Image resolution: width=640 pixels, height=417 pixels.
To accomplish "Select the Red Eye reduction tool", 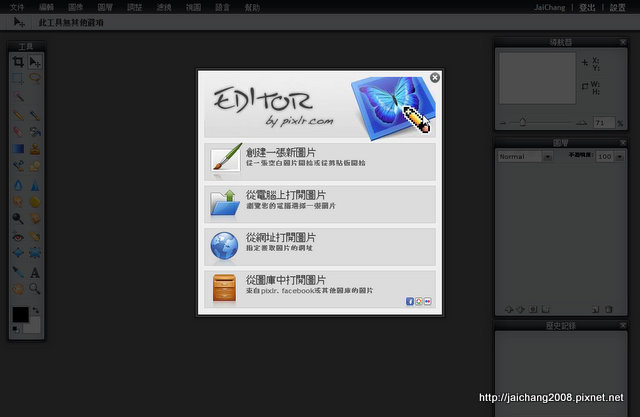I will point(18,236).
